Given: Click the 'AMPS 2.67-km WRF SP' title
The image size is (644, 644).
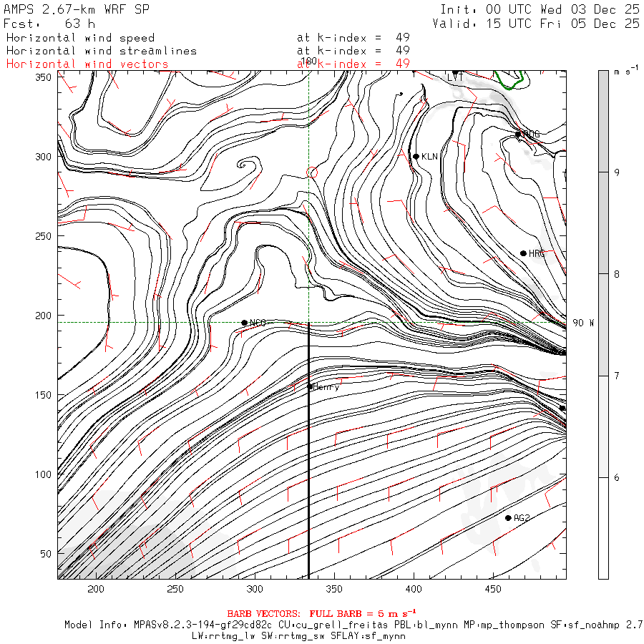Looking at the screenshot, I should [77, 9].
